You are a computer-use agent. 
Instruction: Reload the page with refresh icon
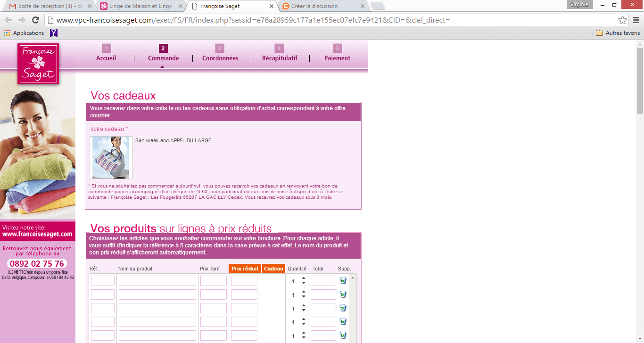[35, 20]
